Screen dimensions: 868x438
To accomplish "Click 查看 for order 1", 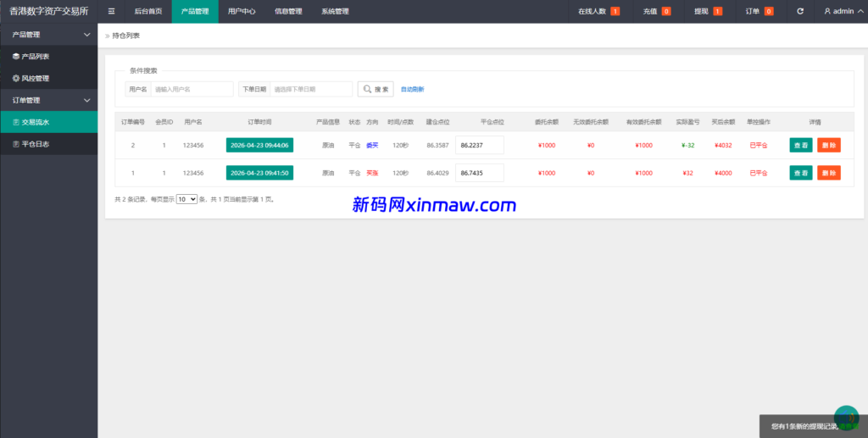I will tap(800, 173).
